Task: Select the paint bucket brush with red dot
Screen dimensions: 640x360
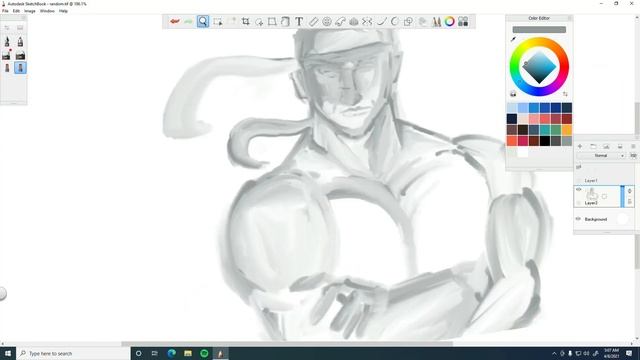Action: (7, 55)
